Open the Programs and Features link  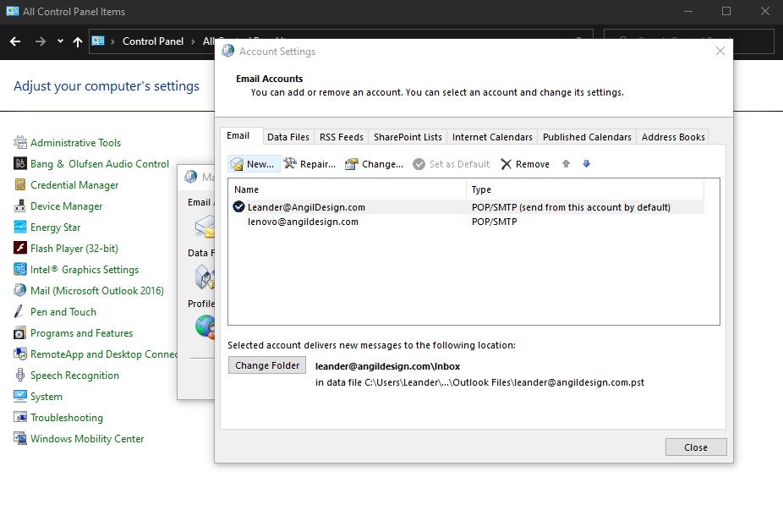point(81,332)
